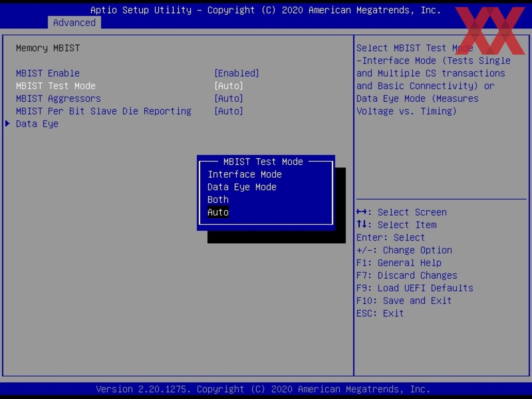Pick the highlighted Auto option in popup
Image resolution: width=532 pixels, height=399 pixels.
[218, 212]
